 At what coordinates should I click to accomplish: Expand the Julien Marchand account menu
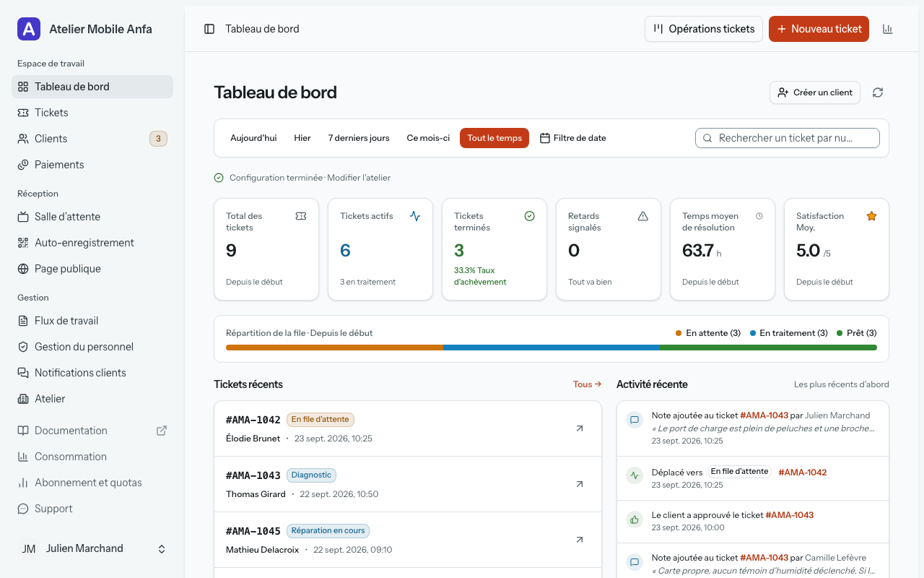click(x=92, y=549)
